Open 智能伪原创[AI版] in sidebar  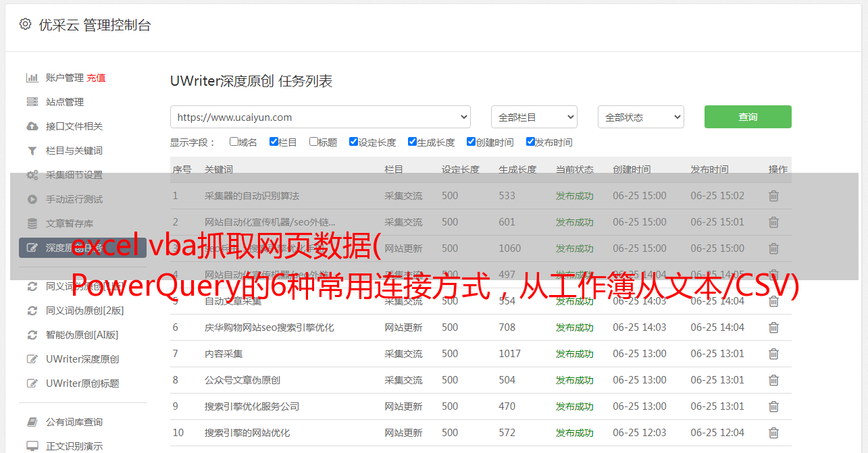coord(82,335)
